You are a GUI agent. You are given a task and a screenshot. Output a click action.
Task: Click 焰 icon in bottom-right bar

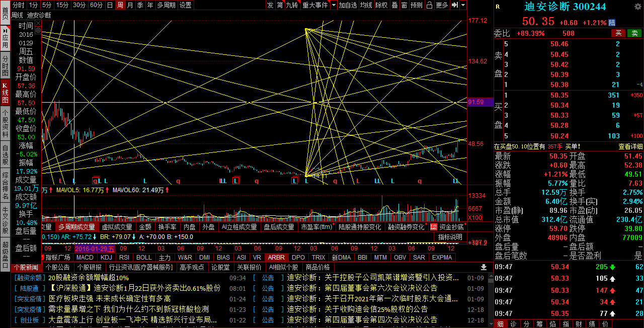point(552,324)
